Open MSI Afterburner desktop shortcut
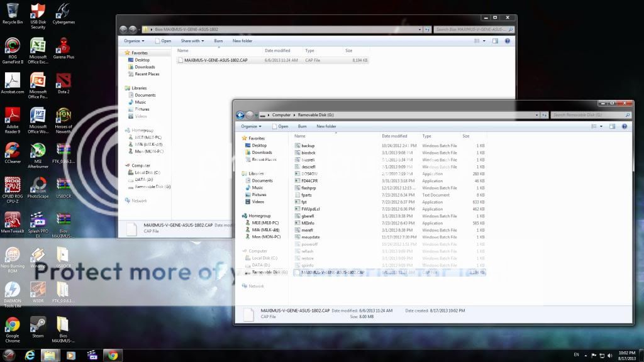Viewport: 644px width, 362px height. (x=38, y=150)
